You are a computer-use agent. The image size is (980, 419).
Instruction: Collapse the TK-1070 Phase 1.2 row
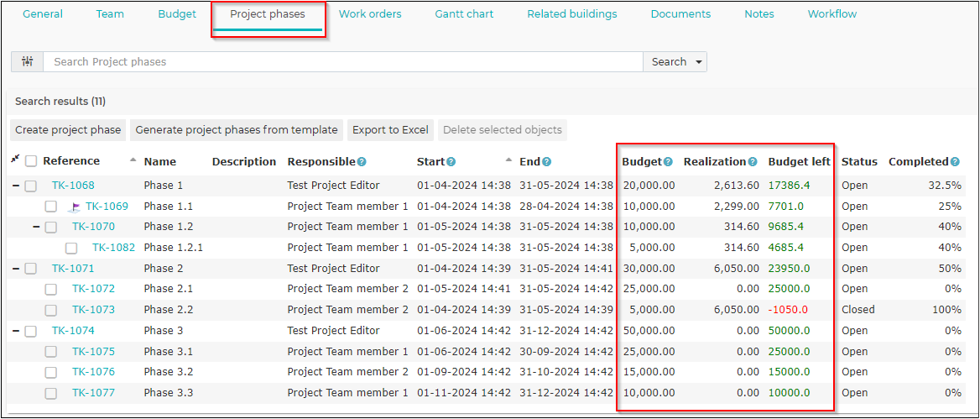(36, 227)
